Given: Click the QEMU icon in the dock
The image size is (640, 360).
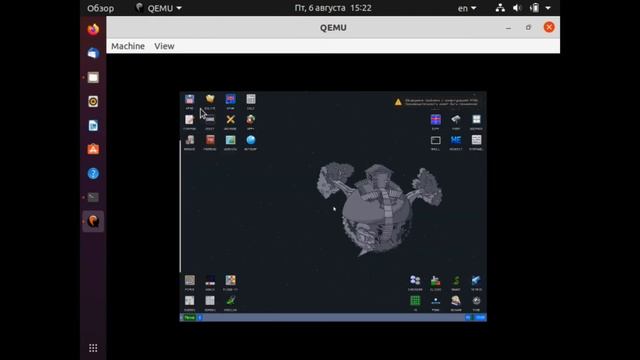Looking at the screenshot, I should tap(93, 221).
